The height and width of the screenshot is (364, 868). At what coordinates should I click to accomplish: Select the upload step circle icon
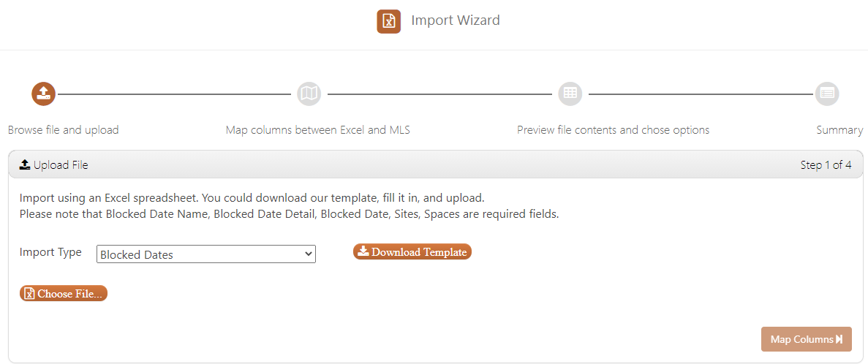click(x=44, y=94)
